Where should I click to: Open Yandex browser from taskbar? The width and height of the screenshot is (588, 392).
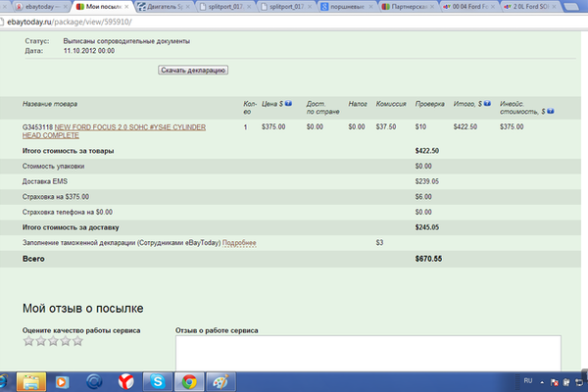point(126,382)
